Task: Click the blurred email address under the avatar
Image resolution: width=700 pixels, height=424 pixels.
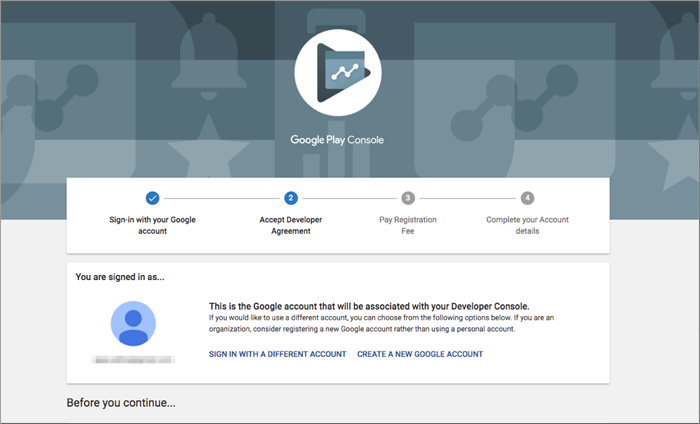Action: (x=132, y=357)
